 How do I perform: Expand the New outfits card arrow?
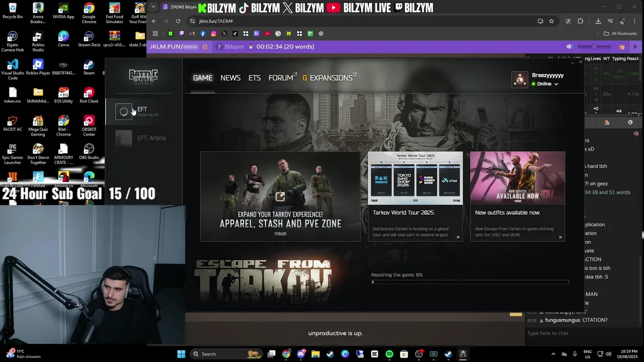(560, 237)
